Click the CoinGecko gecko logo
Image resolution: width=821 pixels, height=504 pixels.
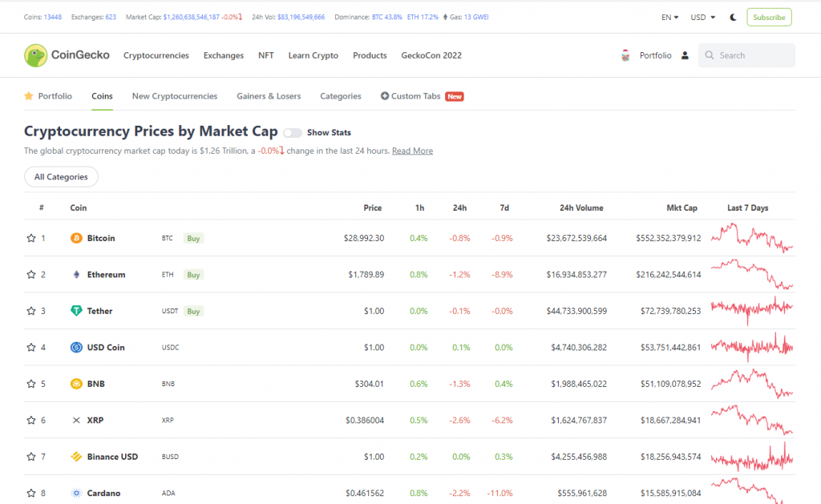(35, 55)
